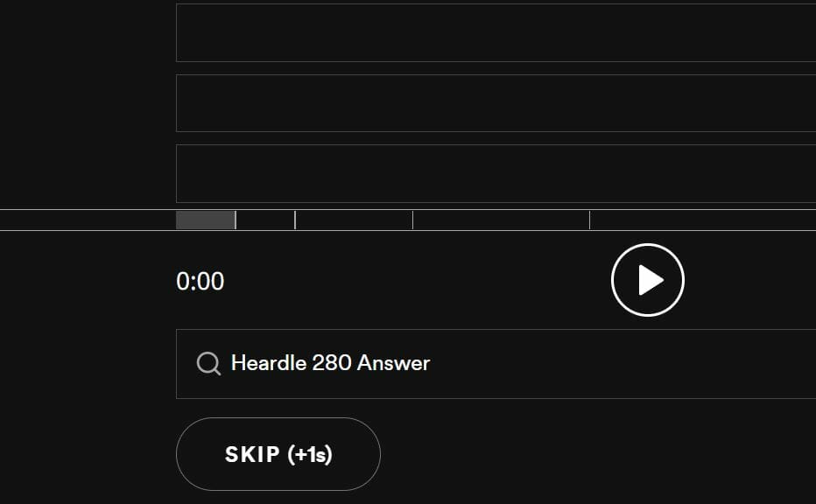Focus the "Heardle 280 Answer" search field

coord(496,364)
